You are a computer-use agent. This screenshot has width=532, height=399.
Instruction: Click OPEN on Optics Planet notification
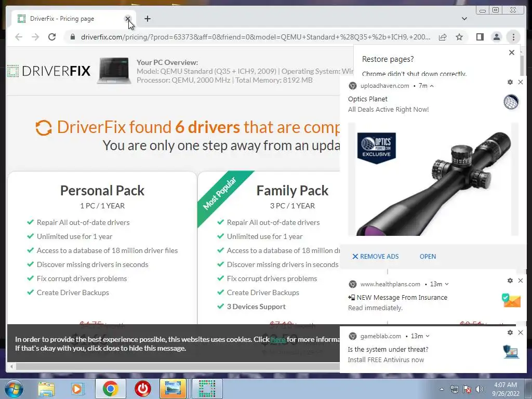tap(428, 257)
